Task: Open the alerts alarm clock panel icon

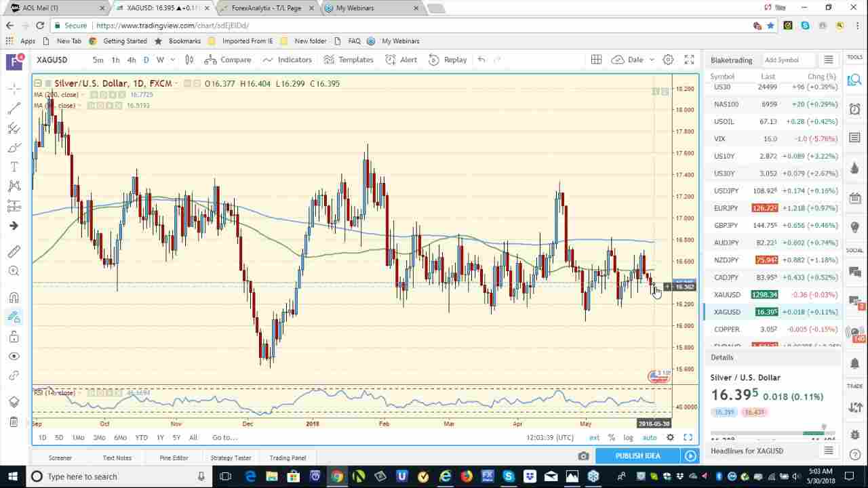Action: (854, 109)
